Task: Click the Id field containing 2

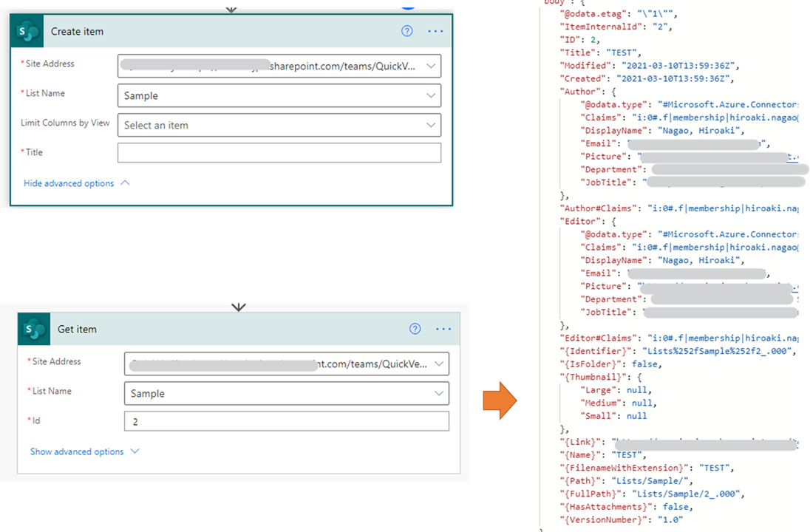Action: (287, 421)
